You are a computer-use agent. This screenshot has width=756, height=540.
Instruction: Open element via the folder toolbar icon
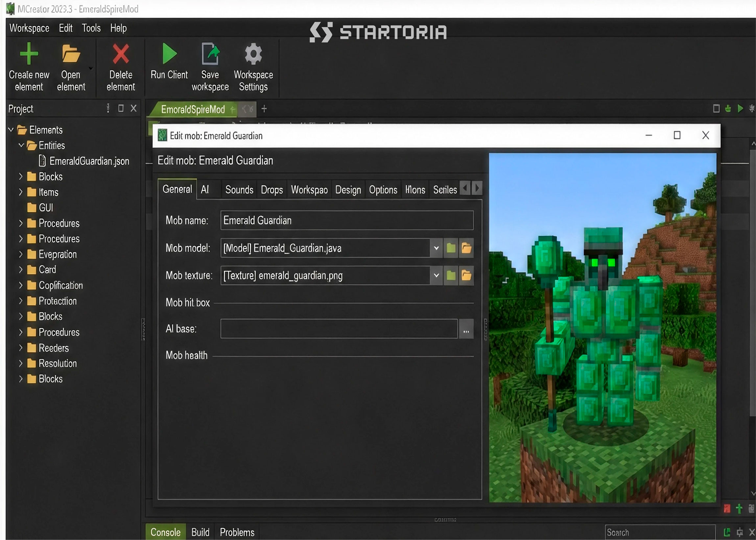point(71,54)
